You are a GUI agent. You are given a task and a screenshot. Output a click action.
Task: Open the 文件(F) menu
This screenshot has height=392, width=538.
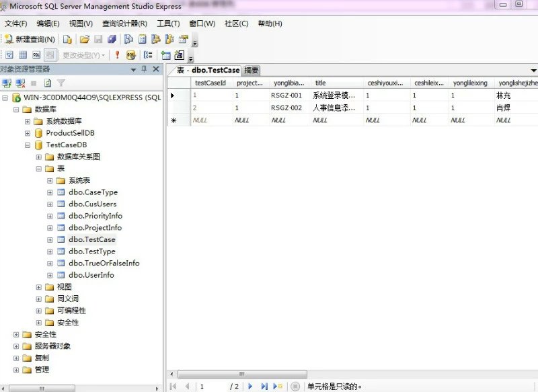15,24
